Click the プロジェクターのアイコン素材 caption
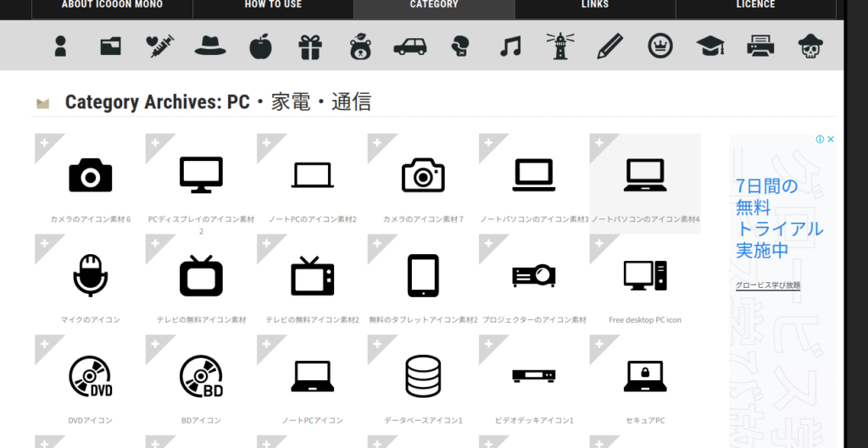Viewport: 868px width, 448px height. point(534,319)
